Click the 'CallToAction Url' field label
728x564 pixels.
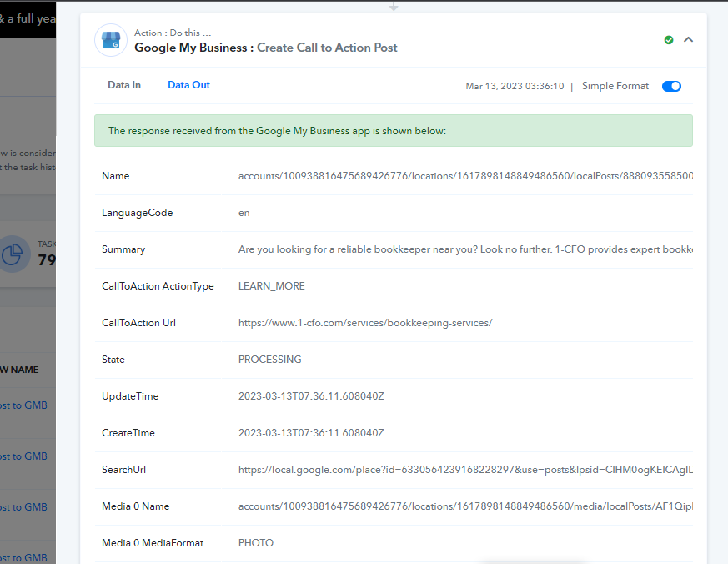[x=138, y=323]
